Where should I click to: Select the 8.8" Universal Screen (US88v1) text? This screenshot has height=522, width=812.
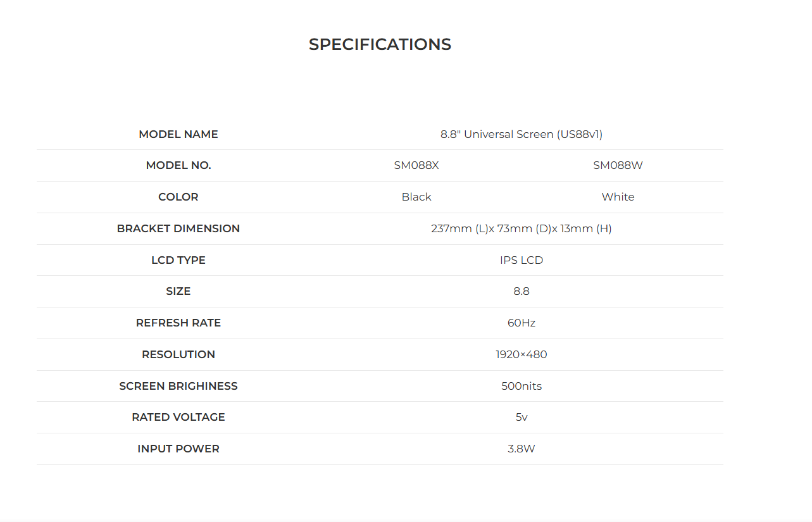click(521, 134)
